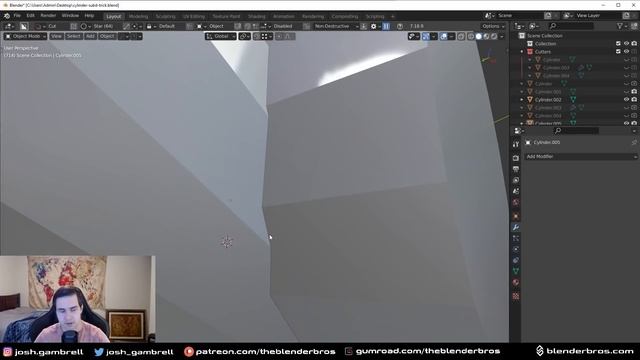Open the Non-Destructive behavior dropdown
Screen dimensions: 640x360
tap(336, 26)
